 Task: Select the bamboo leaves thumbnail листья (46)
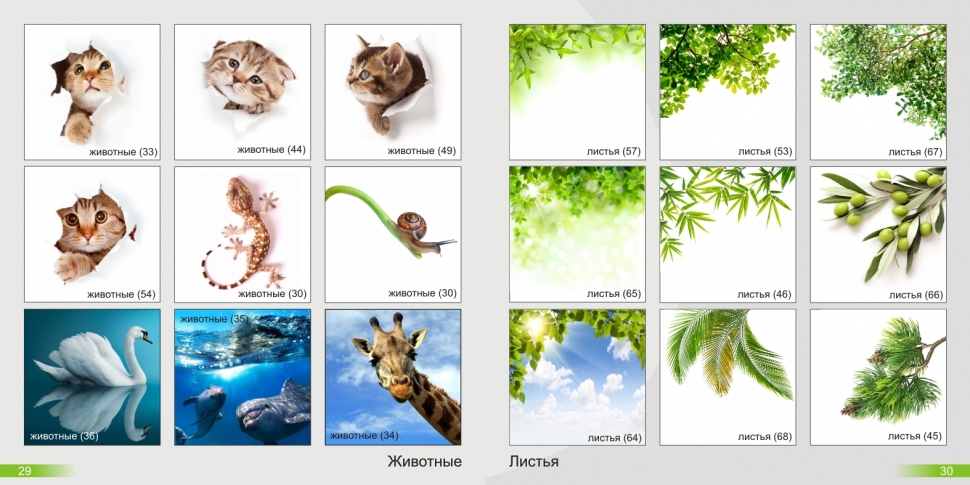727,234
